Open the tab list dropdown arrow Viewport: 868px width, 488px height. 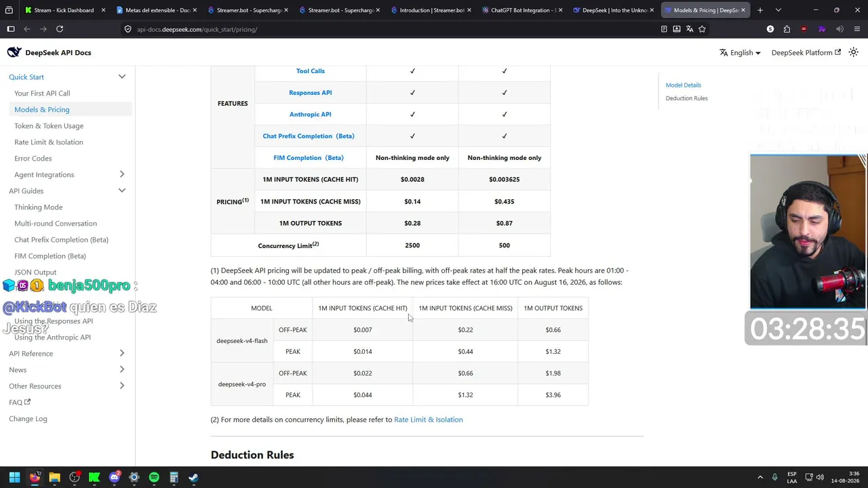[x=778, y=10]
